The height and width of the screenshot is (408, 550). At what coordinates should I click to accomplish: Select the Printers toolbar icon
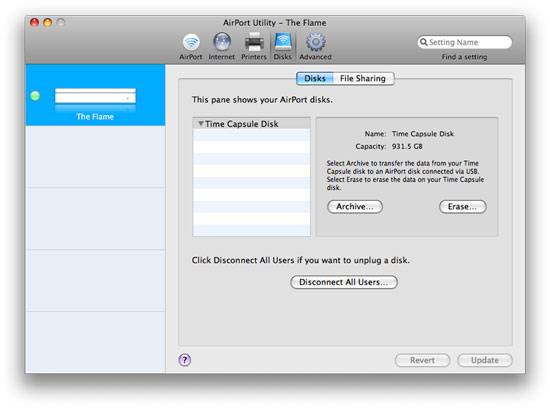coord(254,42)
